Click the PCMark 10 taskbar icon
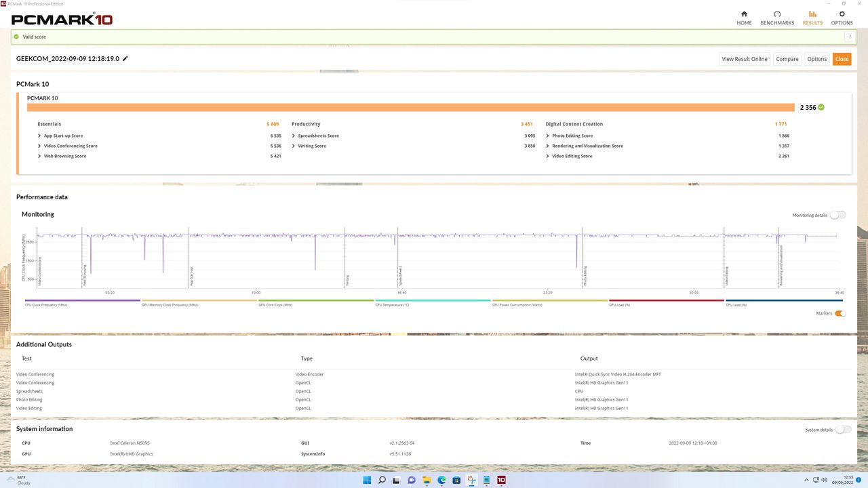The height and width of the screenshot is (488, 868). point(501,480)
